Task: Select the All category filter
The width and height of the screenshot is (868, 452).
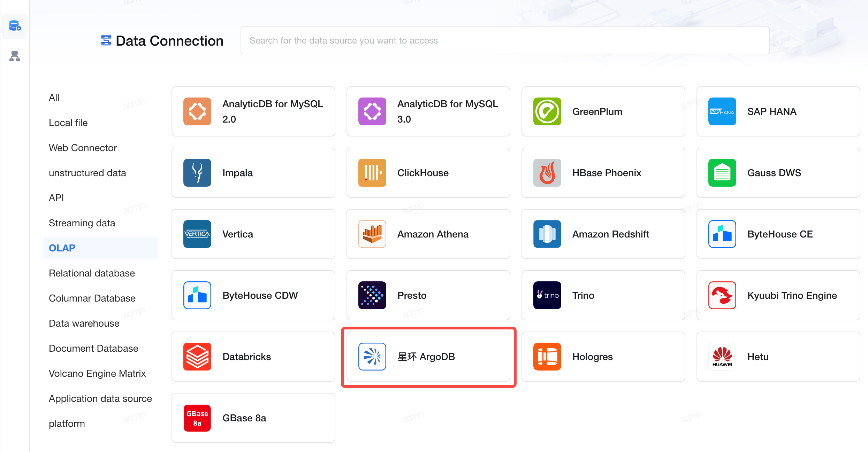Action: (54, 98)
